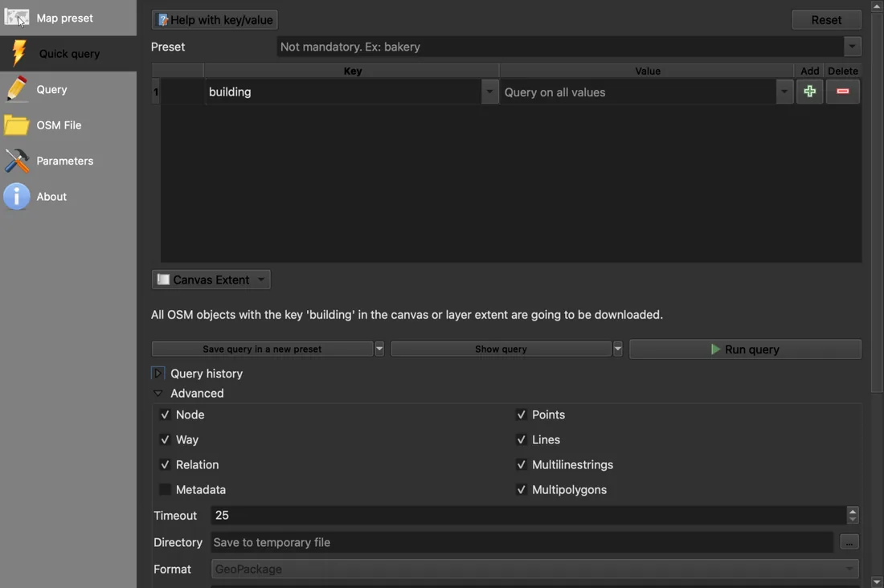This screenshot has height=588, width=884.
Task: Run the query
Action: 745,349
